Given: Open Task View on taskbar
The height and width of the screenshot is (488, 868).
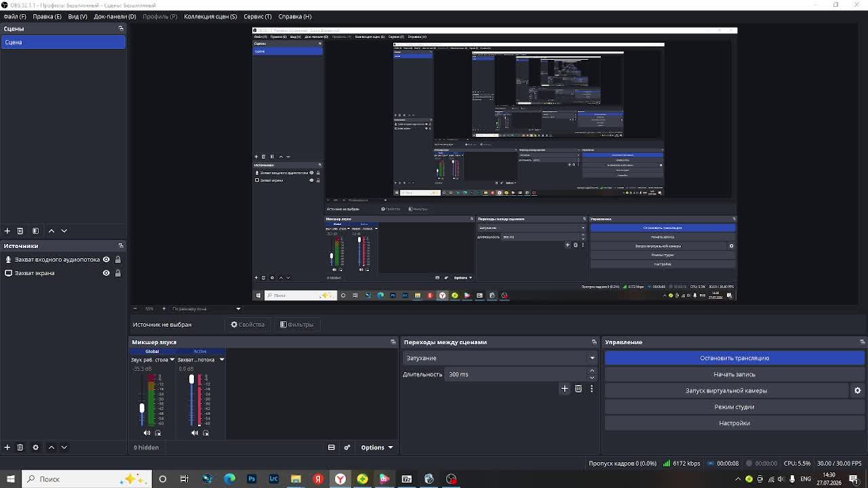Looking at the screenshot, I should [x=184, y=479].
